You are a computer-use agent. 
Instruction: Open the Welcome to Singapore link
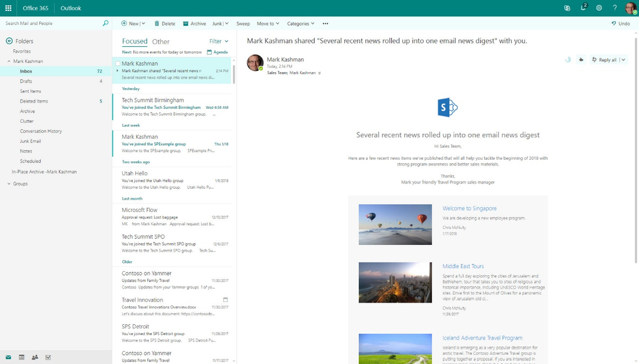pos(469,209)
